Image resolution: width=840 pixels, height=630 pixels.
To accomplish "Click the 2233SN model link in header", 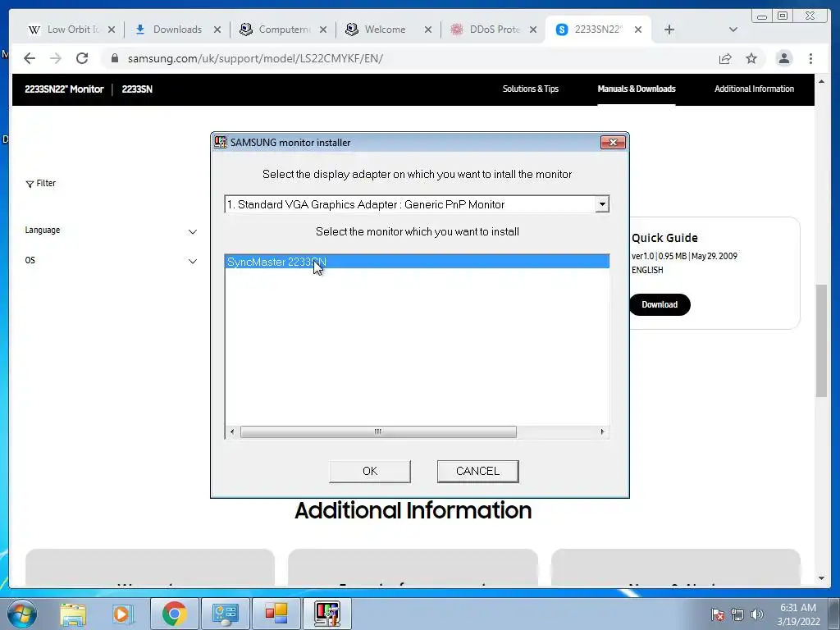I will coord(137,89).
